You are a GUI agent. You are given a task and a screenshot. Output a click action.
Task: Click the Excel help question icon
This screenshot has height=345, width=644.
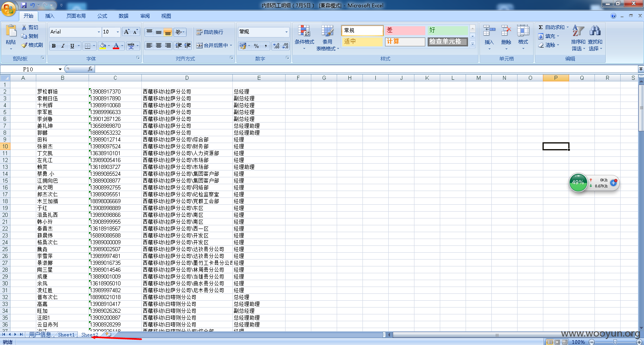point(613,16)
